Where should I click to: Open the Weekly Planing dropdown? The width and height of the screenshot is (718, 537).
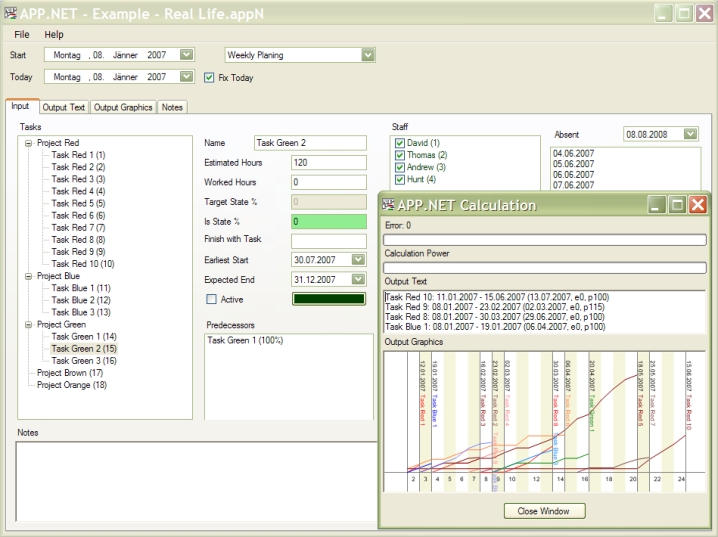tap(368, 55)
